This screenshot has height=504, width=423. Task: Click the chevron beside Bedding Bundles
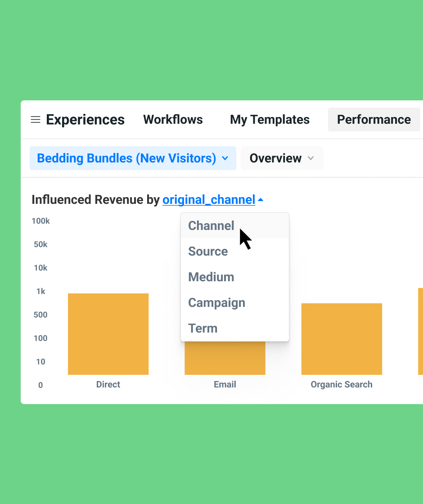(x=225, y=158)
